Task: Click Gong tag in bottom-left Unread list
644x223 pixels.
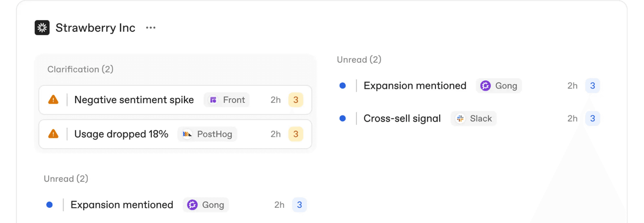Action: pyautogui.click(x=206, y=205)
